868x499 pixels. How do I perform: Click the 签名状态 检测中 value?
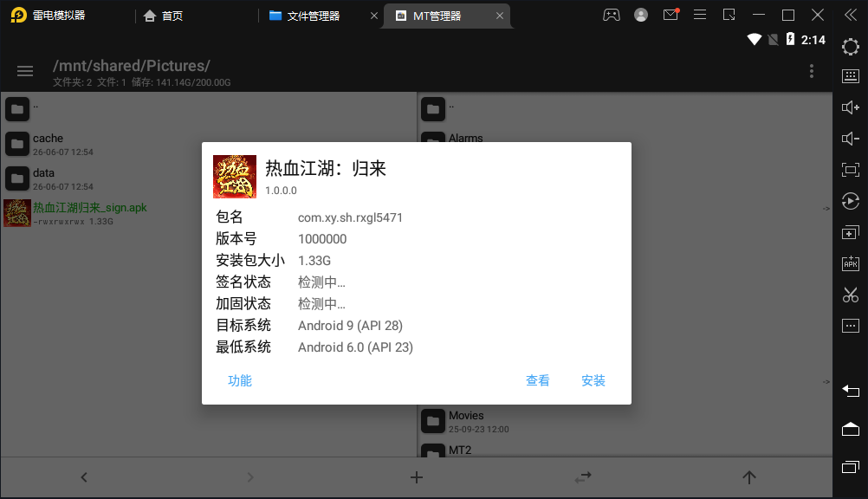tap(321, 282)
